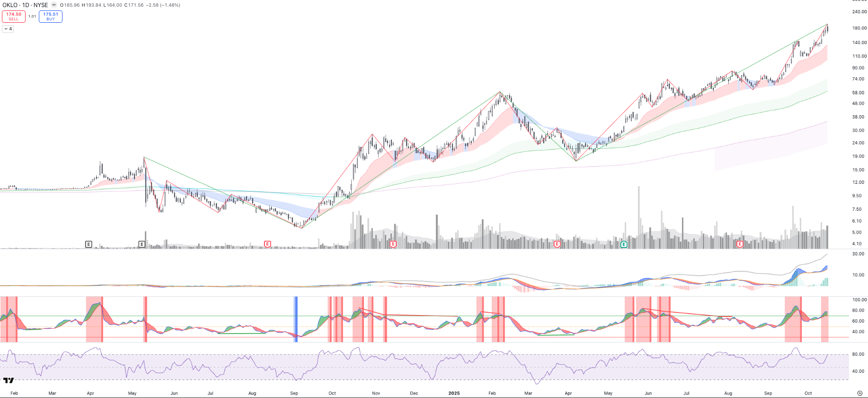
Task: Select the black earnings marker near May 2024
Action: pos(142,244)
